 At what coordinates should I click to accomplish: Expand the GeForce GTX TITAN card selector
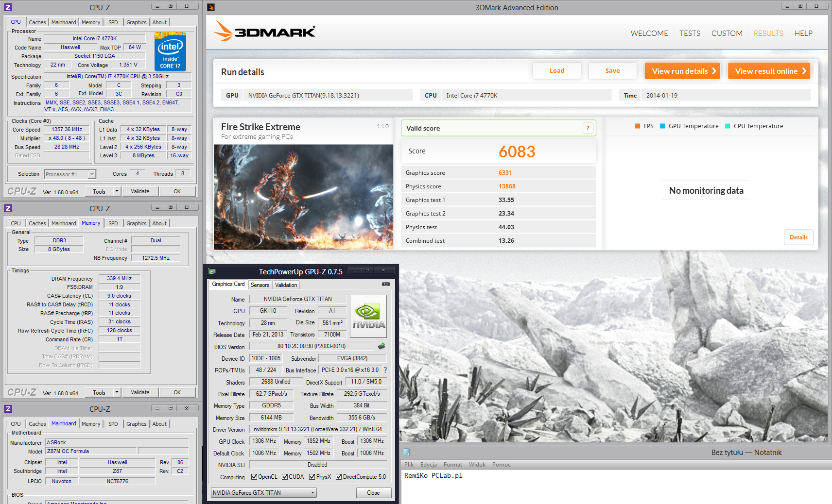(313, 493)
